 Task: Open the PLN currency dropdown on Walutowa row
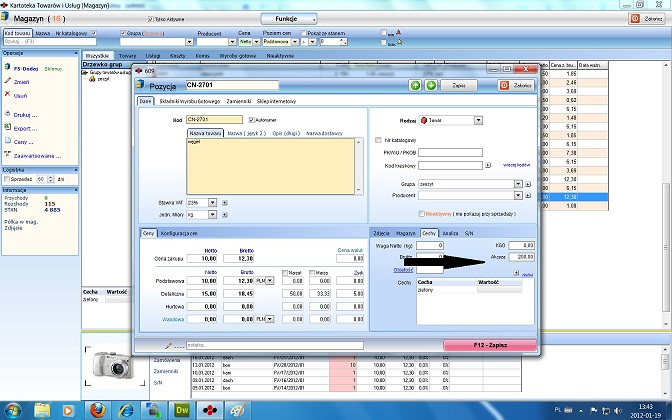click(270, 319)
